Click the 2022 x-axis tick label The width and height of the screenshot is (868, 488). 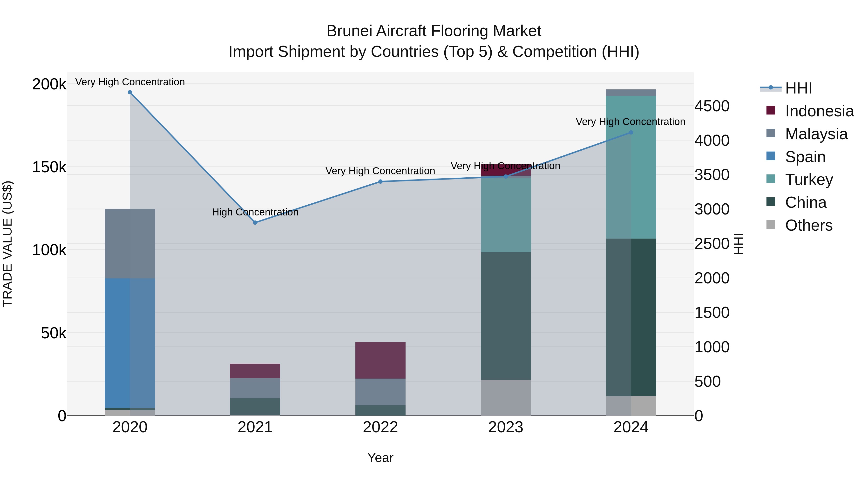(380, 427)
